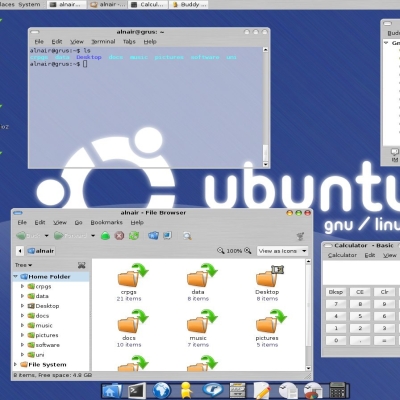Open the Edit menu in Calculator window

coord(370,255)
